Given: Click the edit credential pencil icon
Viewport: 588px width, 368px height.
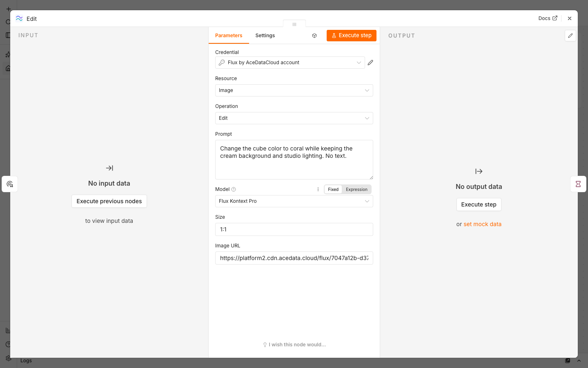Looking at the screenshot, I should (x=370, y=63).
